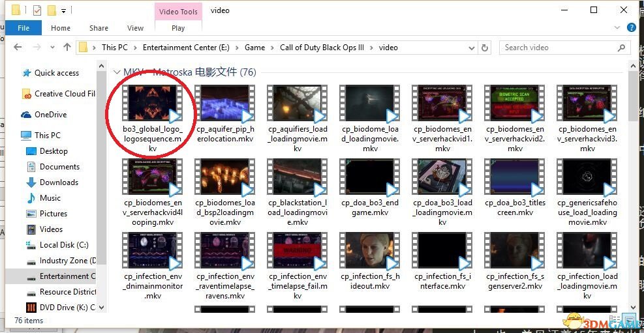Open Local Disk (C:) in sidebar
644x333 pixels.
pyautogui.click(x=57, y=245)
